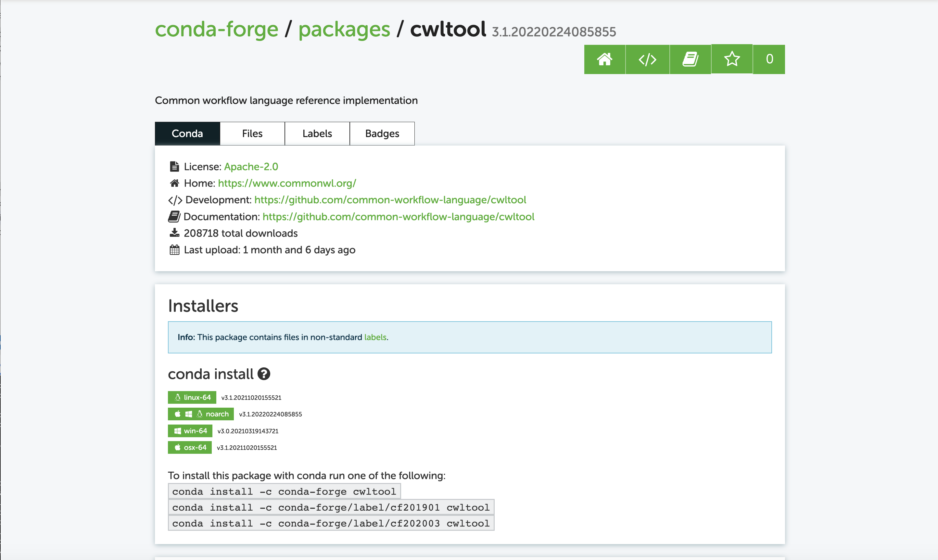Star this package with star icon

[732, 59]
